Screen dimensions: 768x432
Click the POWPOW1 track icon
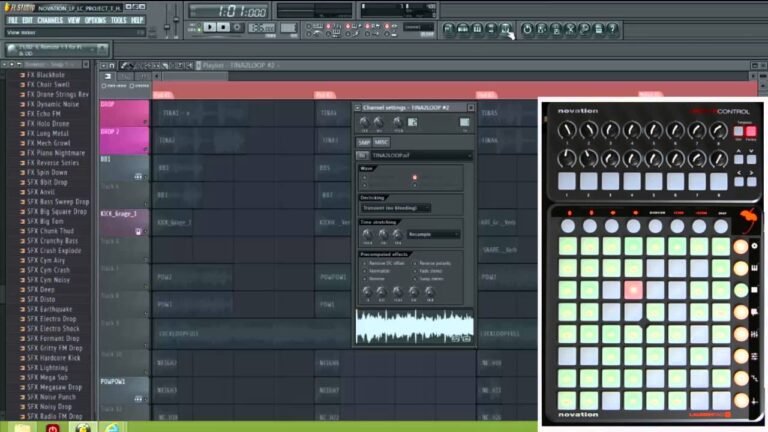pos(138,399)
